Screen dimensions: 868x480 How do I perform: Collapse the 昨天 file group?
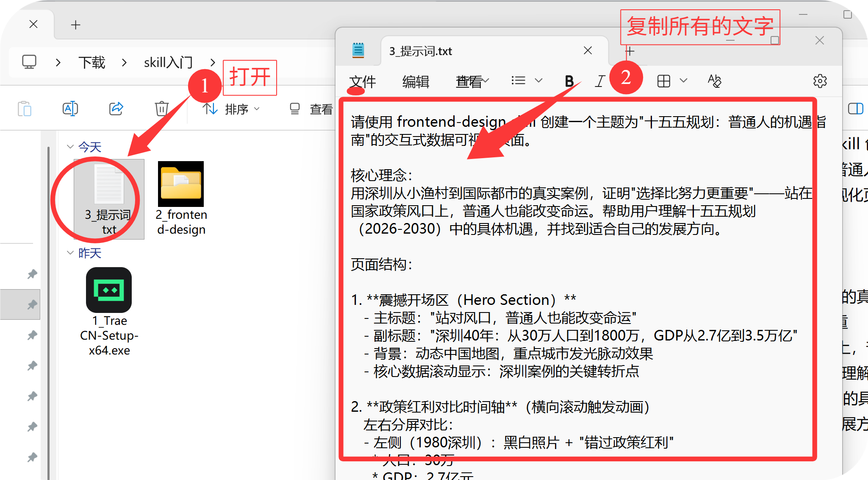[x=70, y=253]
